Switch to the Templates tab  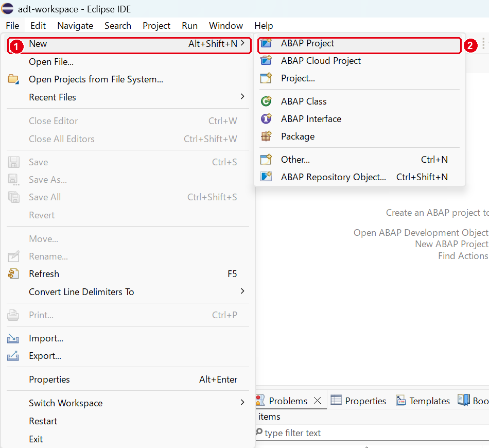click(x=423, y=401)
